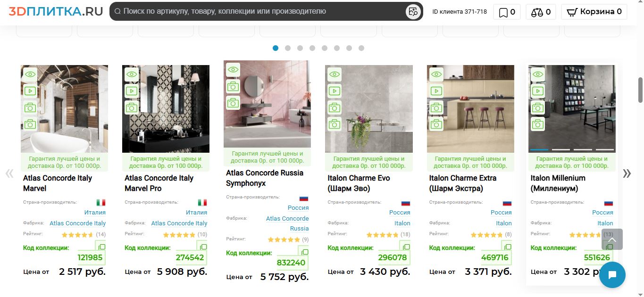644x297 pixels.
Task: Click the eye icon on Italon Charme Extra card
Action: (436, 74)
